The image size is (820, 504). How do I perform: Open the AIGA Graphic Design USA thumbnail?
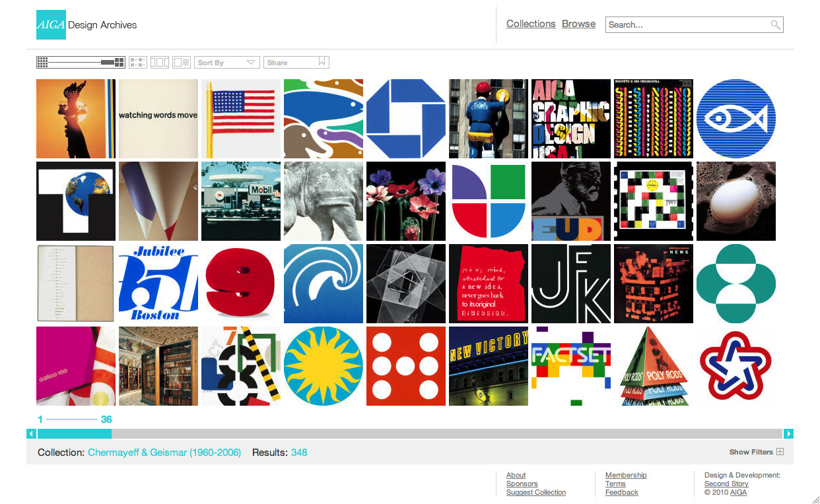571,119
